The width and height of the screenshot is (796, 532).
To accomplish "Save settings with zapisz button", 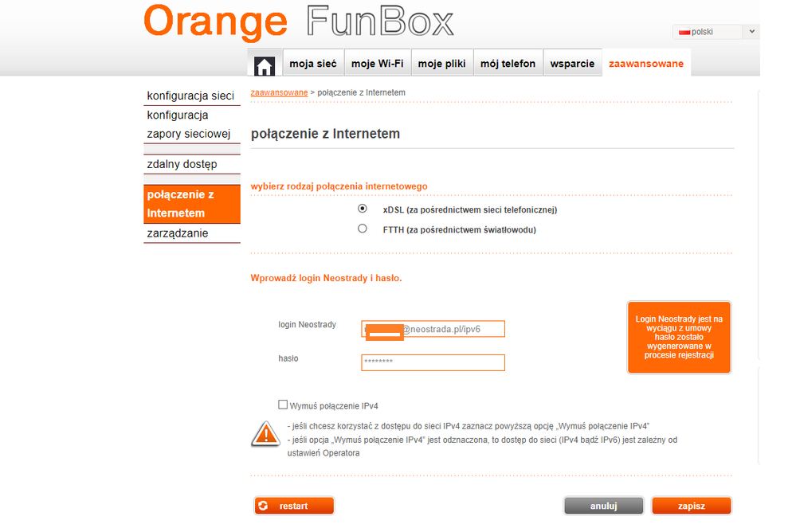I will 692,506.
